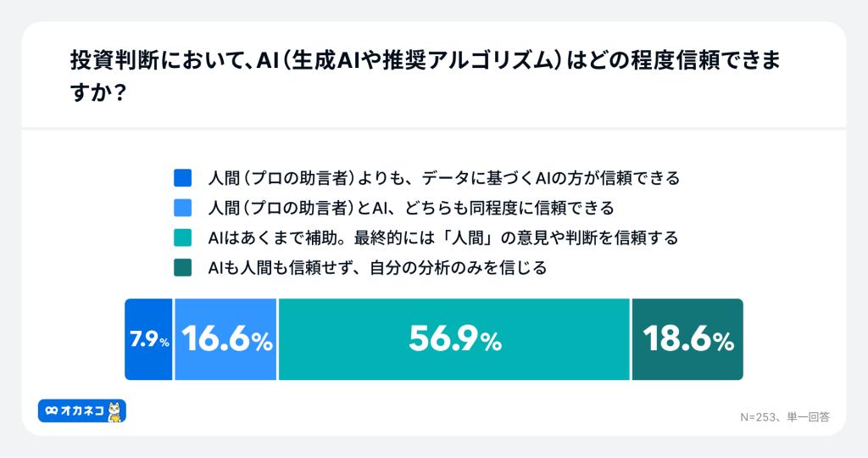This screenshot has width=868, height=458.
Task: Click the cat mascot icon
Action: tap(116, 411)
